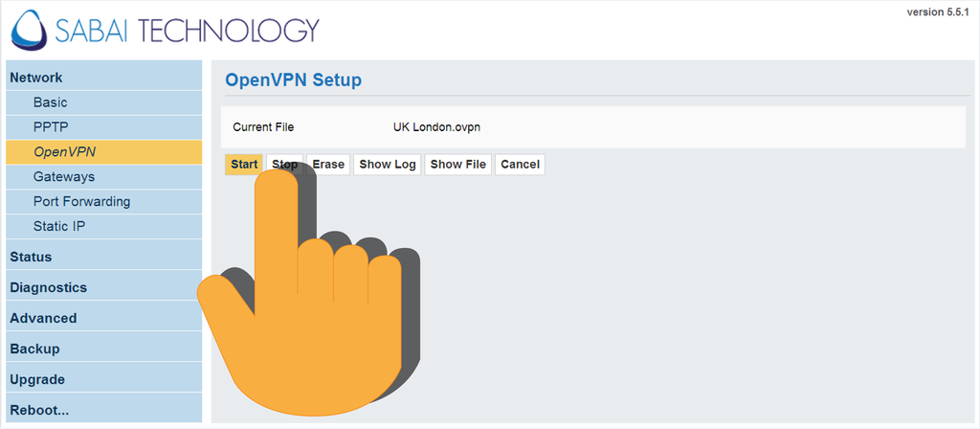Open the PPTP settings page
This screenshot has width=980, height=429.
pyautogui.click(x=103, y=127)
